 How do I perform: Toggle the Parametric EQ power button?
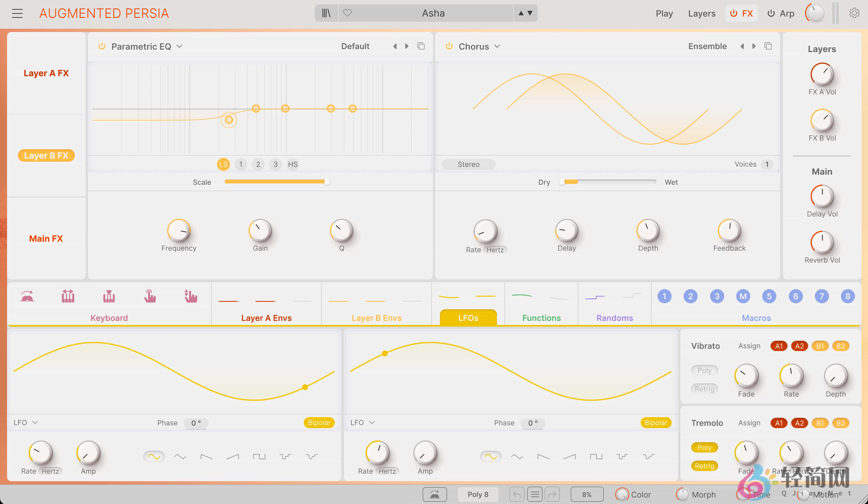(x=102, y=46)
